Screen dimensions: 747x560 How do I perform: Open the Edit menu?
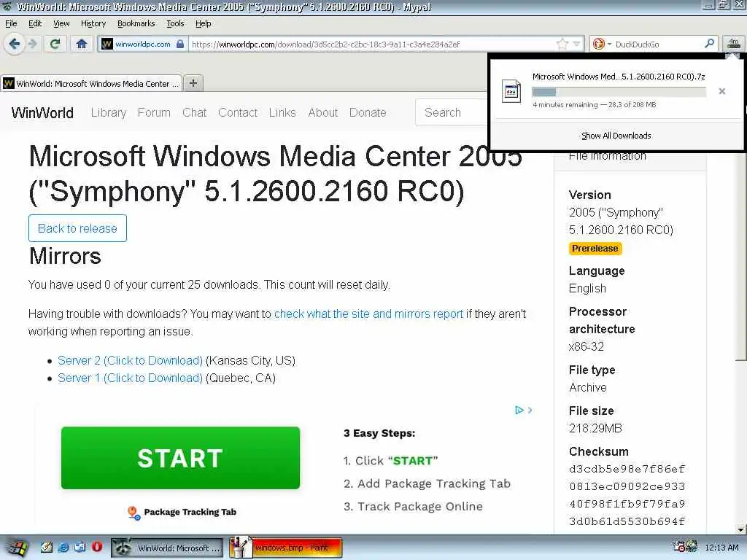[x=35, y=23]
